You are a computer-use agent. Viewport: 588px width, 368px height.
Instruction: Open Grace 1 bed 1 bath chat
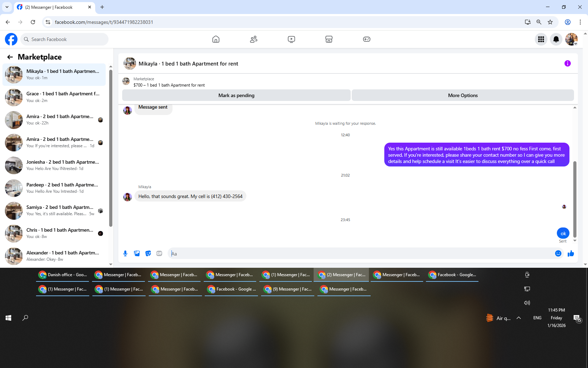coord(54,97)
